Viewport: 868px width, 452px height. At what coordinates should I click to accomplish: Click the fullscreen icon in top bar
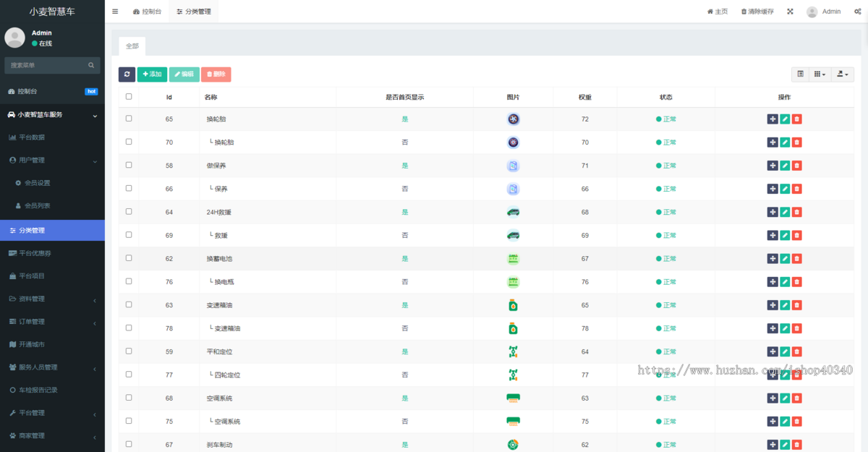pyautogui.click(x=790, y=12)
